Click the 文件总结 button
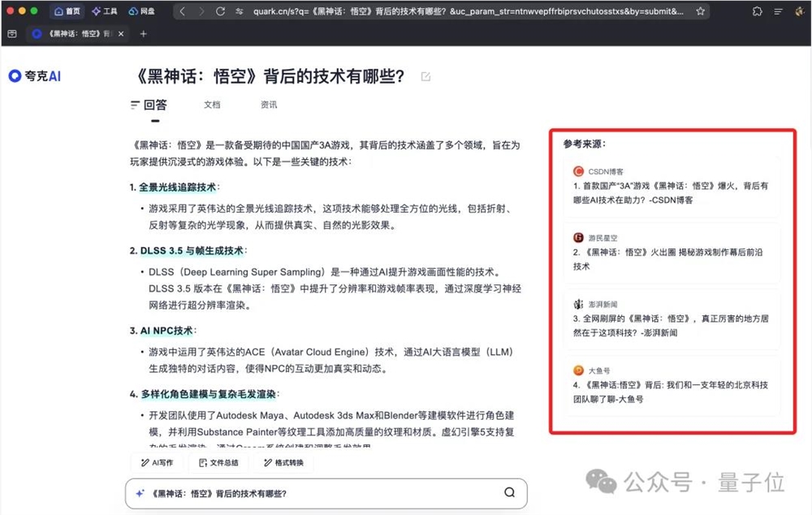Image resolution: width=812 pixels, height=515 pixels. click(x=220, y=462)
